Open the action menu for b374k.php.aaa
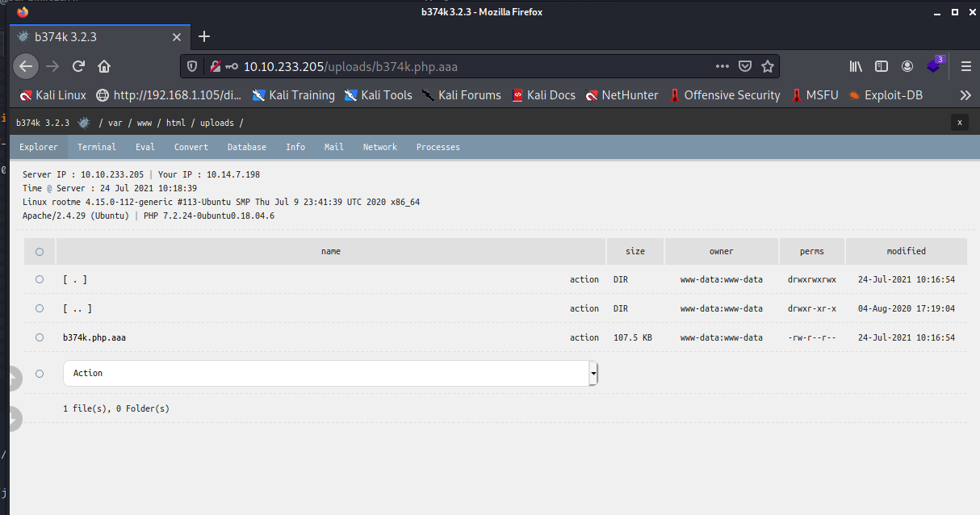980x515 pixels. coord(584,337)
